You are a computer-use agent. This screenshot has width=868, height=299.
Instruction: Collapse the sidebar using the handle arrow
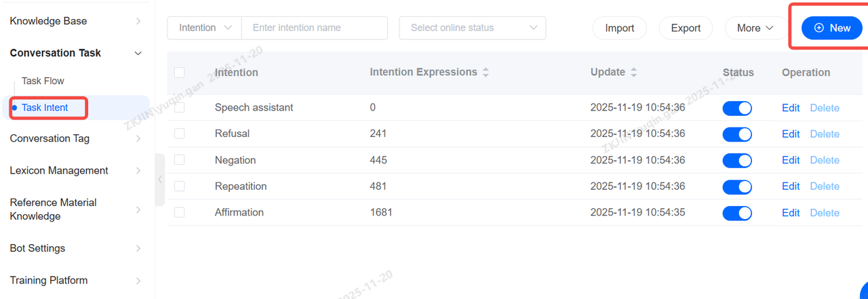point(160,180)
